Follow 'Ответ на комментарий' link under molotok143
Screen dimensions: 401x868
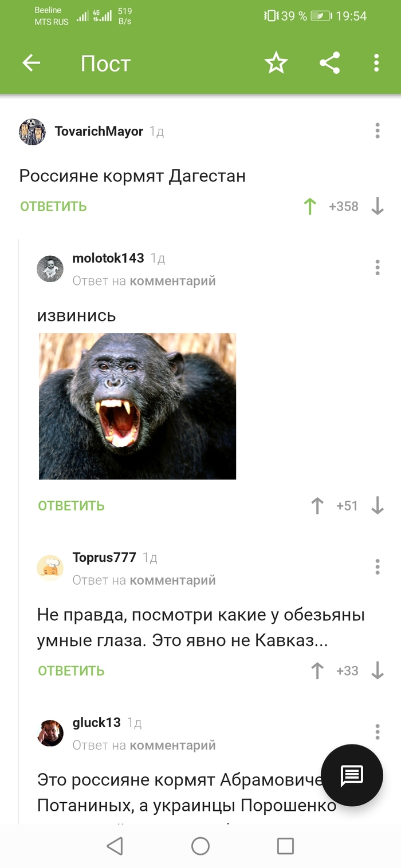(144, 281)
